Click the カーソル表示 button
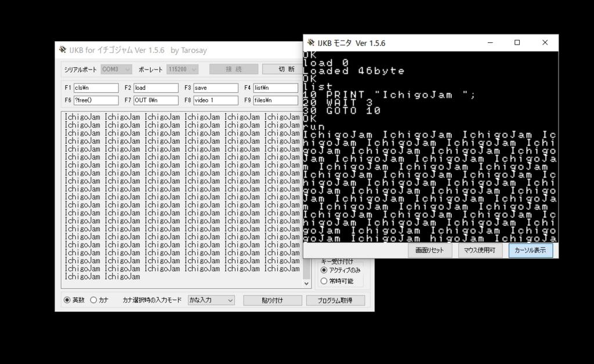Viewport: 594px width, 364px height. click(x=530, y=250)
